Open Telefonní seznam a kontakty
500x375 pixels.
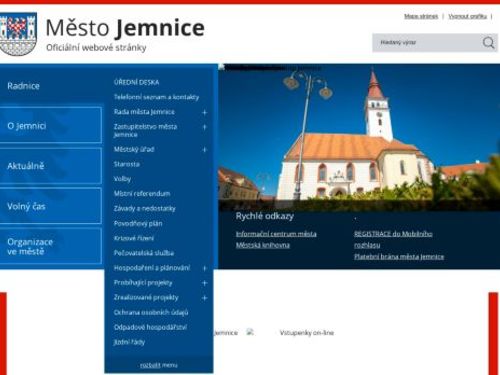(156, 97)
